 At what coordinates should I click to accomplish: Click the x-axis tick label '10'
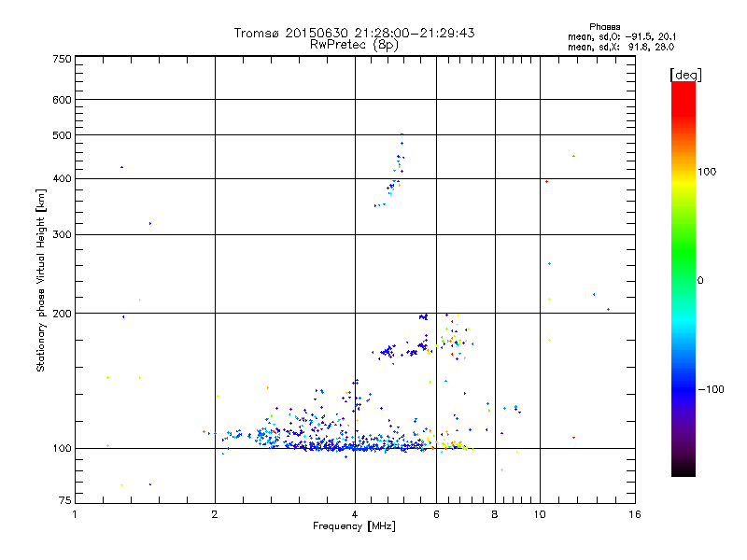[540, 514]
